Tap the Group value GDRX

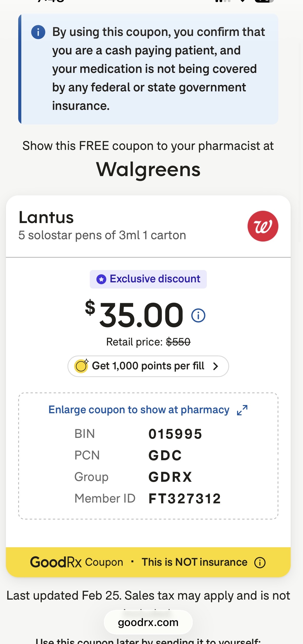point(170,477)
